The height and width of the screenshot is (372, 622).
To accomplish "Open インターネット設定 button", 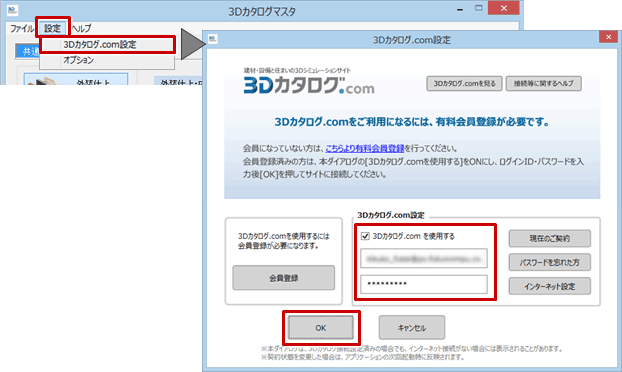I will pos(549,286).
